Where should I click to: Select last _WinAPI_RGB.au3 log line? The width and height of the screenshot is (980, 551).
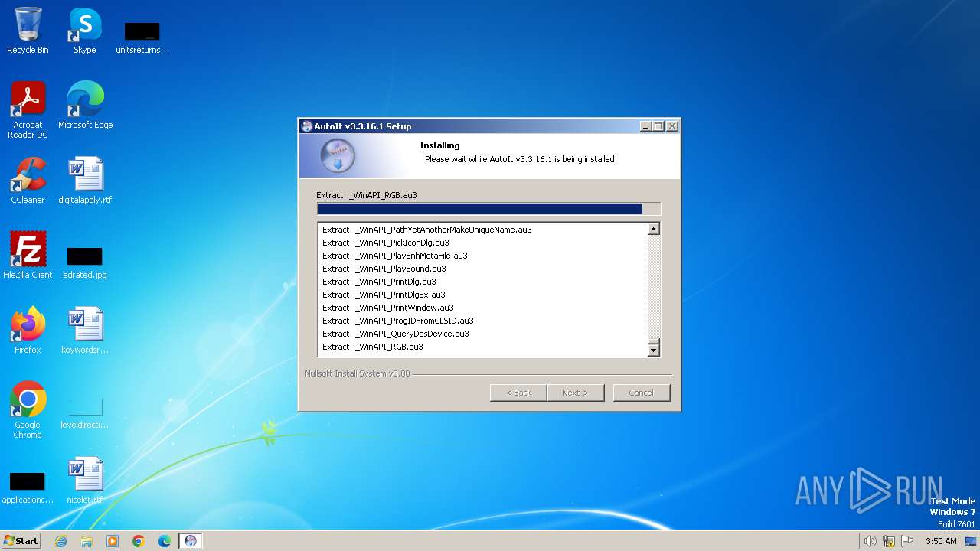point(372,347)
